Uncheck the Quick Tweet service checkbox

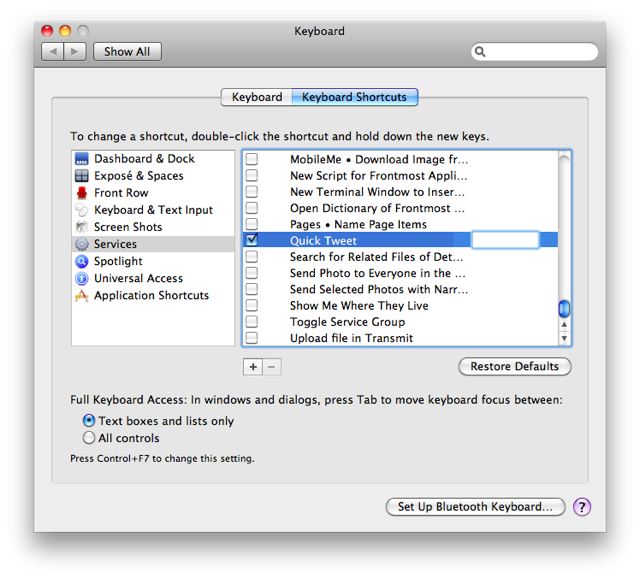point(252,241)
